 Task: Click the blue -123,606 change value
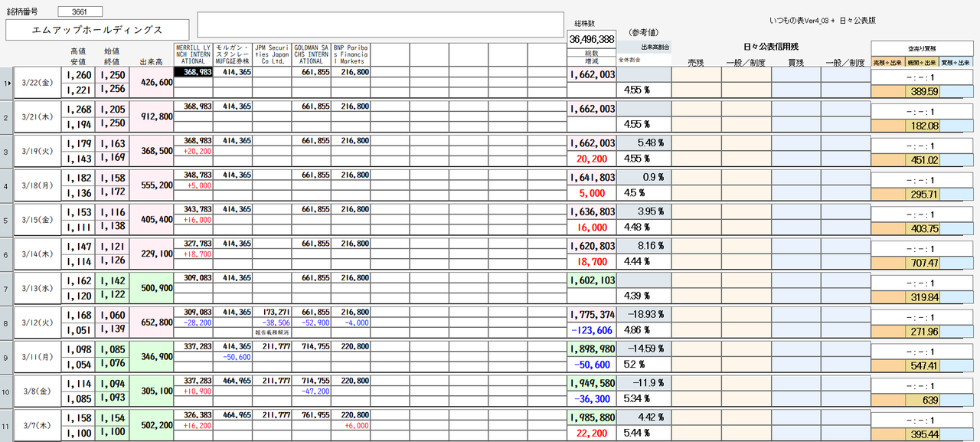tap(591, 331)
